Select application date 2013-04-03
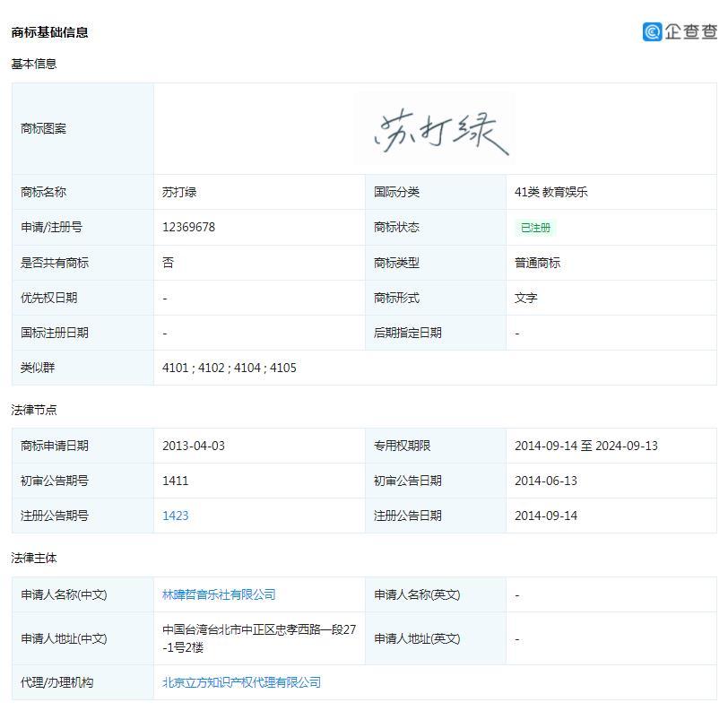The width and height of the screenshot is (728, 711). coord(194,446)
